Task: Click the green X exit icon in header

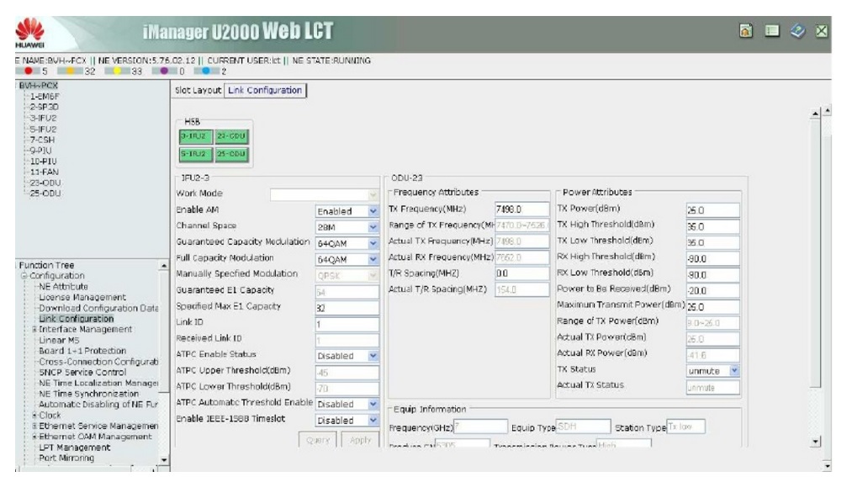Action: click(822, 31)
